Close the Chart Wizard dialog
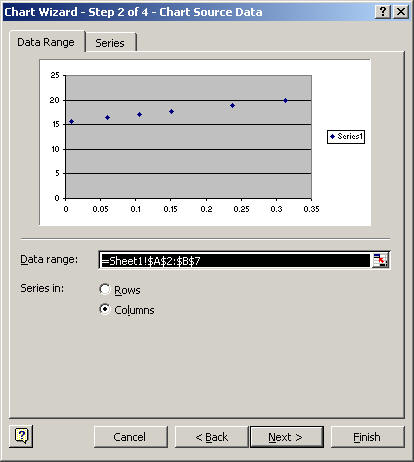 (401, 12)
